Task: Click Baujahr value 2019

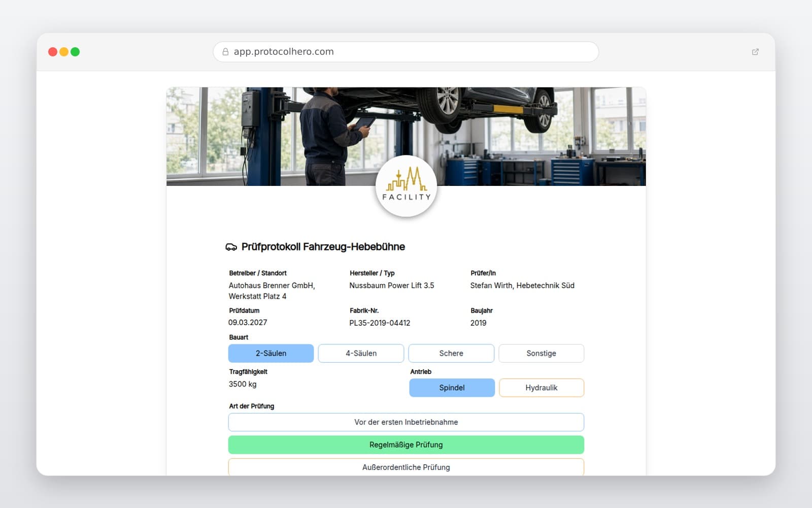Action: [478, 323]
